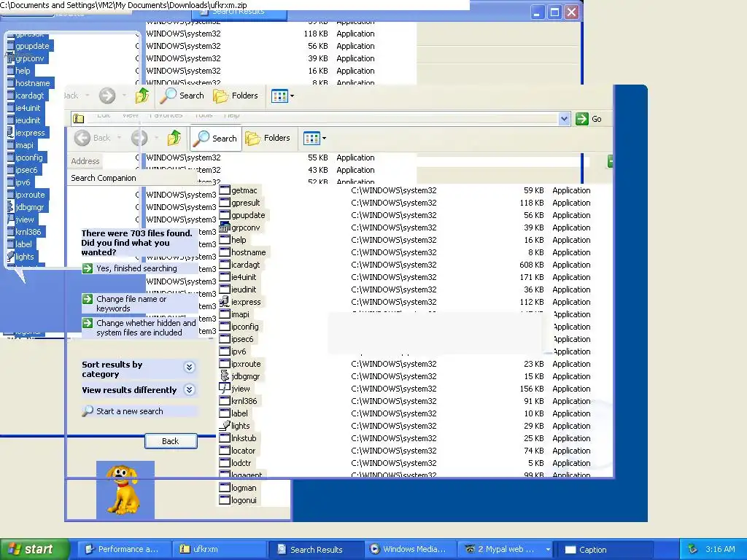Click the lodctr file icon

[x=225, y=463]
